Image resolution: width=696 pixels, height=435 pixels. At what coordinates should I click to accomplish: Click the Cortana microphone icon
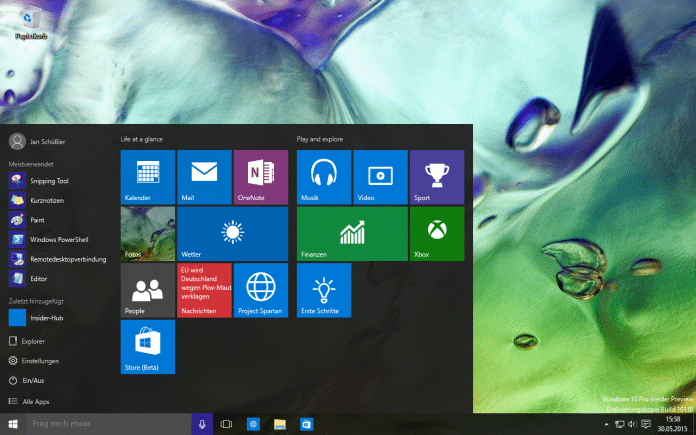[202, 424]
